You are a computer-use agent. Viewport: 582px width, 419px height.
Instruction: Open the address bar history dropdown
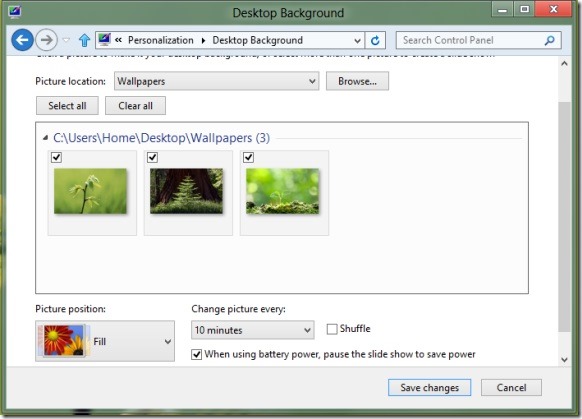pos(357,40)
